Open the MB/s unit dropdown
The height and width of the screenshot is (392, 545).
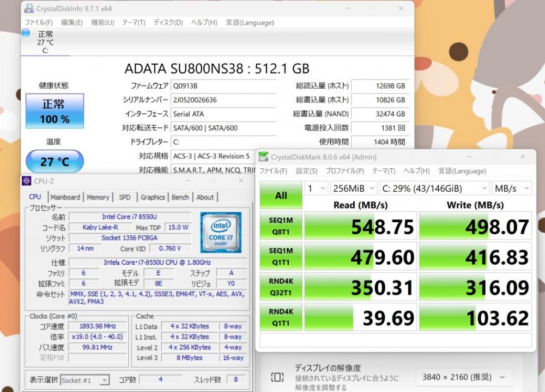tap(512, 188)
